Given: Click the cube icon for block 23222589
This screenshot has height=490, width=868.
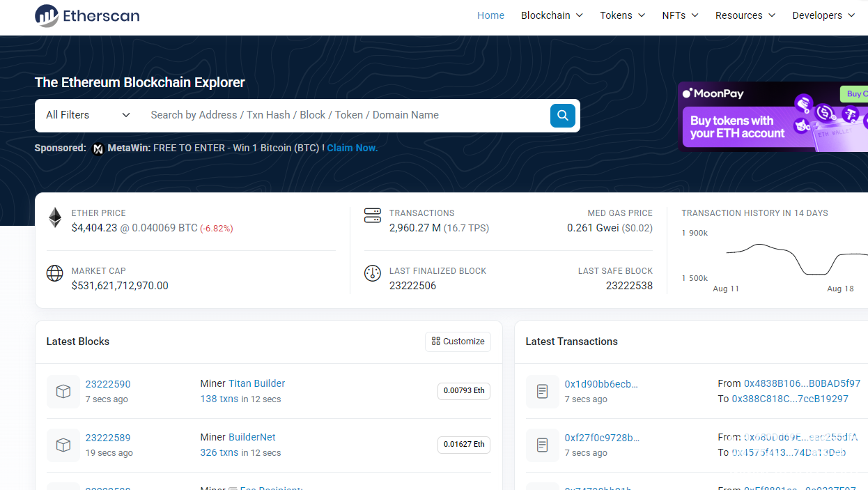Looking at the screenshot, I should (63, 445).
